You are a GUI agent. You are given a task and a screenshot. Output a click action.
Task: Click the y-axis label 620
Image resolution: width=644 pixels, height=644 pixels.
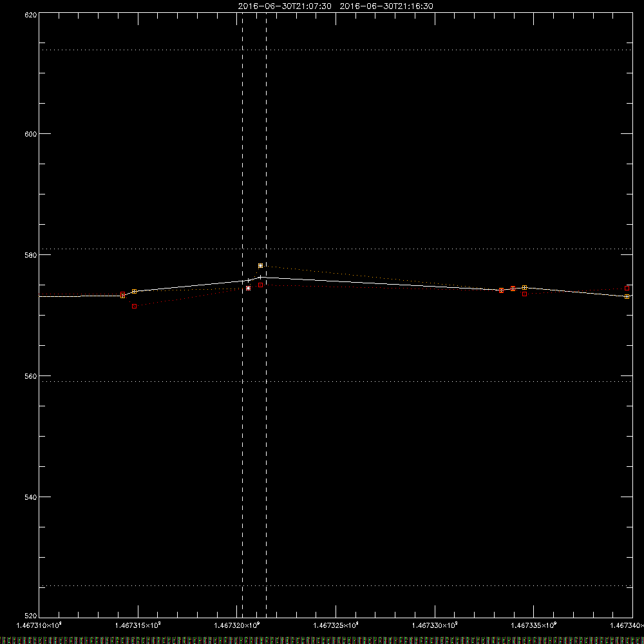[31, 15]
